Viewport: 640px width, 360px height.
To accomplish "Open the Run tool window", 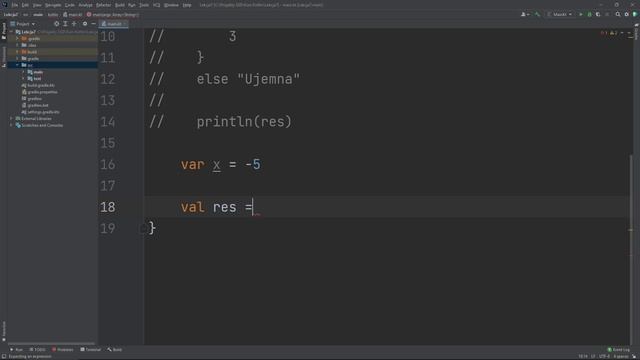I will point(17,350).
